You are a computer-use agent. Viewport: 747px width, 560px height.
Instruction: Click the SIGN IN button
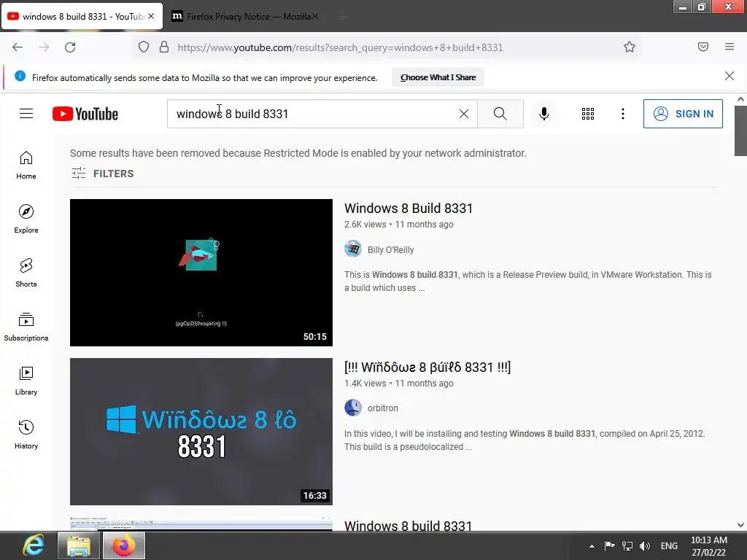[683, 114]
